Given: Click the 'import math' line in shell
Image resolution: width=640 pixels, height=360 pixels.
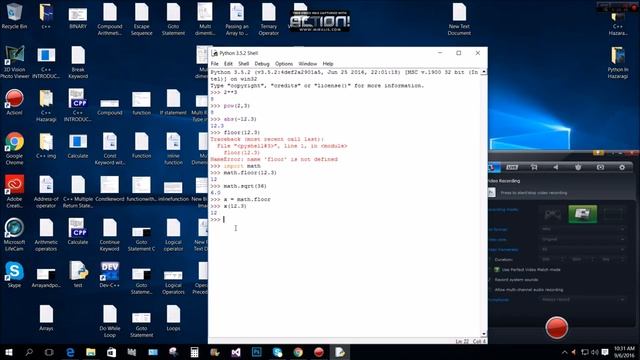Looking at the screenshot, I should click(242, 166).
